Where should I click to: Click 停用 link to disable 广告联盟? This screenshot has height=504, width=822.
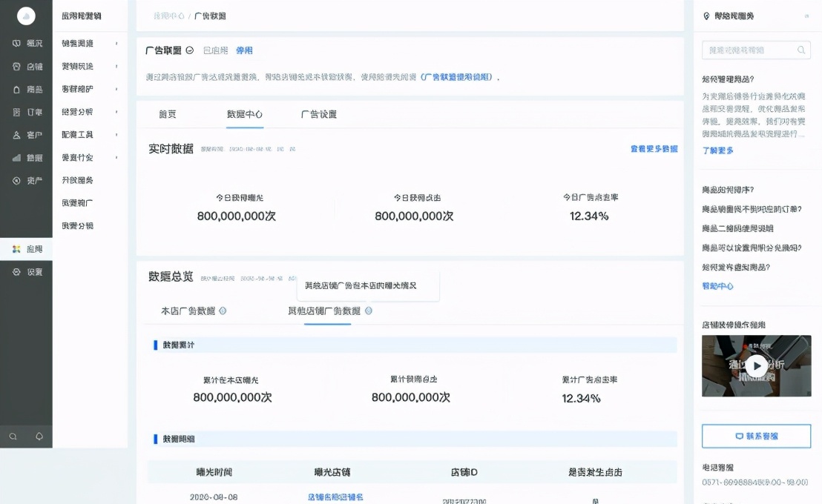click(244, 50)
